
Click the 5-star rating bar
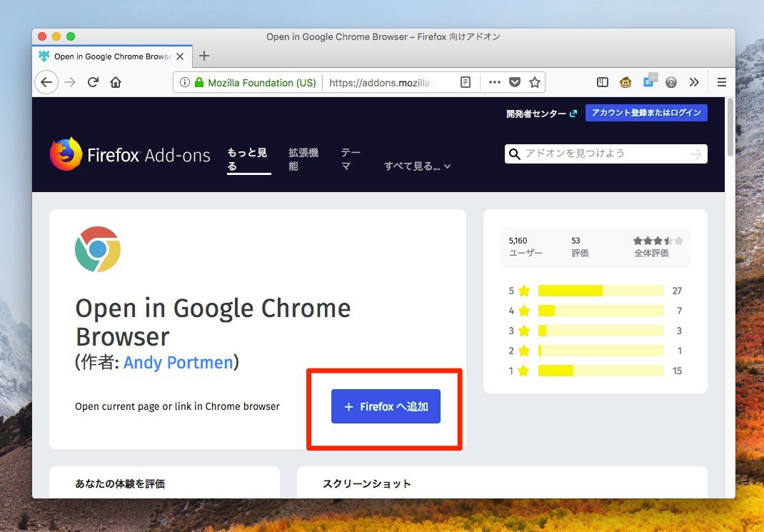point(600,291)
